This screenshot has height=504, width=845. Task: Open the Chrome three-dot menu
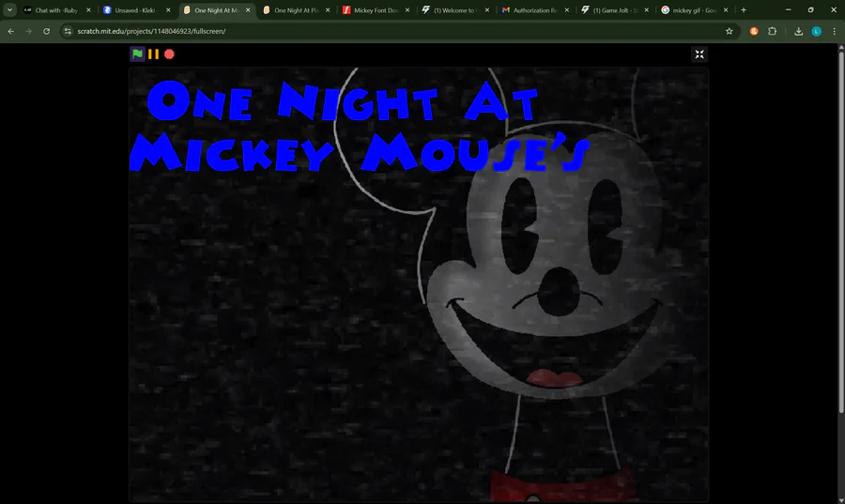[x=835, y=31]
